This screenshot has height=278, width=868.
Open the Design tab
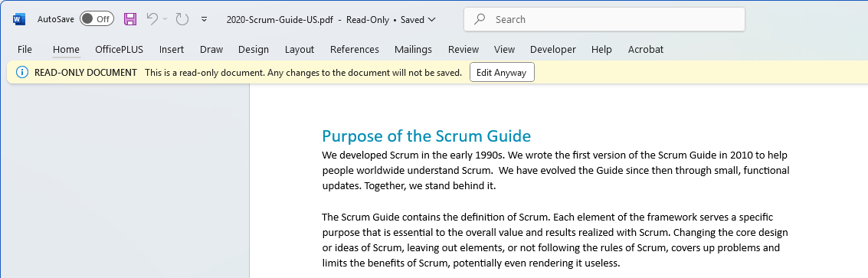point(254,49)
